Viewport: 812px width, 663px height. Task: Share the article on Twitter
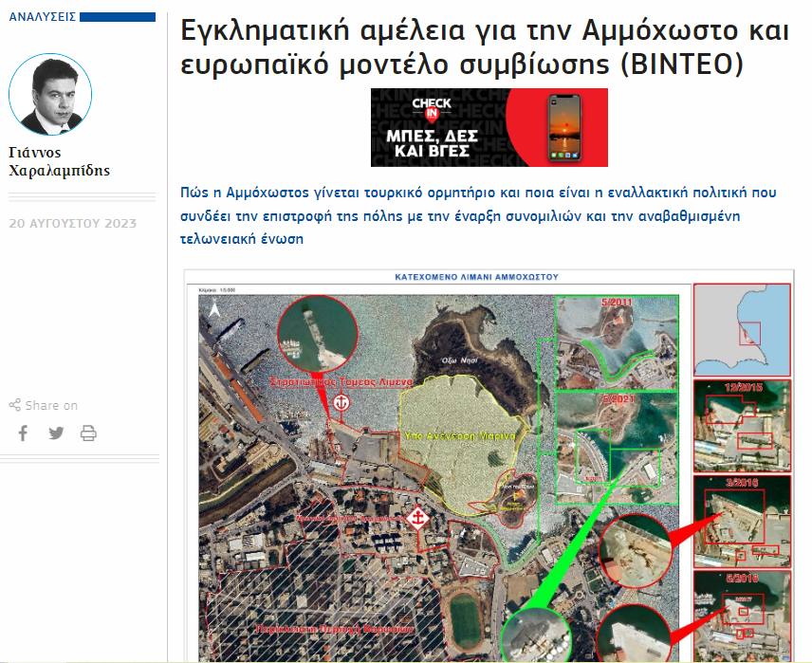[56, 433]
